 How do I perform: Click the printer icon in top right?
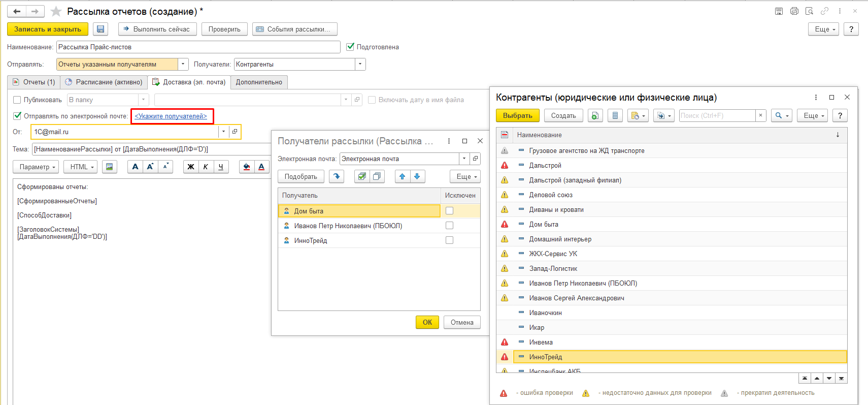[794, 11]
